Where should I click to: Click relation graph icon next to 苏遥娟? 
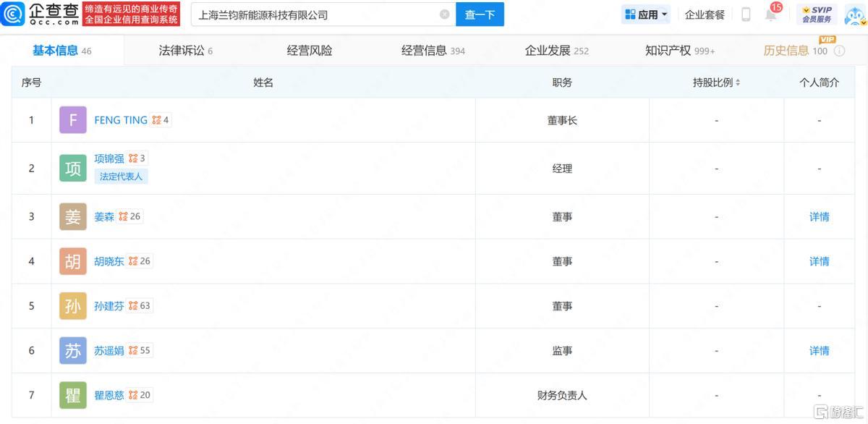tap(133, 351)
